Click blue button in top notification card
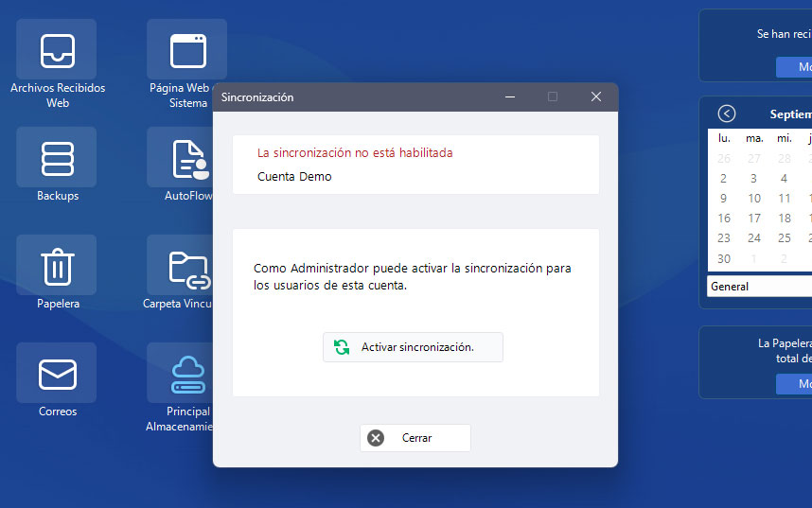This screenshot has height=508, width=812. pos(794,67)
